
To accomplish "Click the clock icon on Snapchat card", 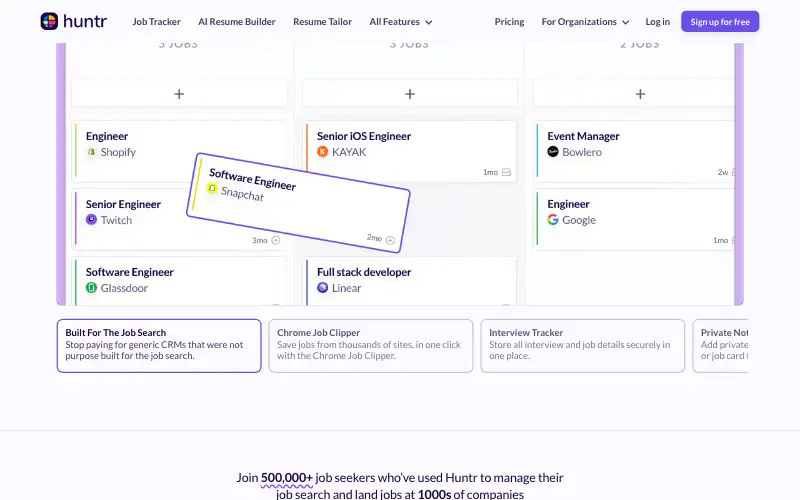I will coord(390,240).
